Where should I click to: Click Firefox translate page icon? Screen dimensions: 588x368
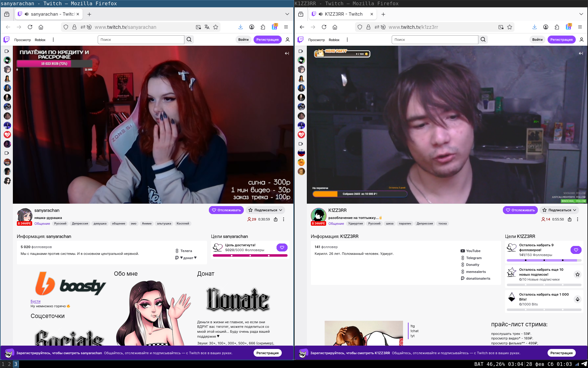207,27
